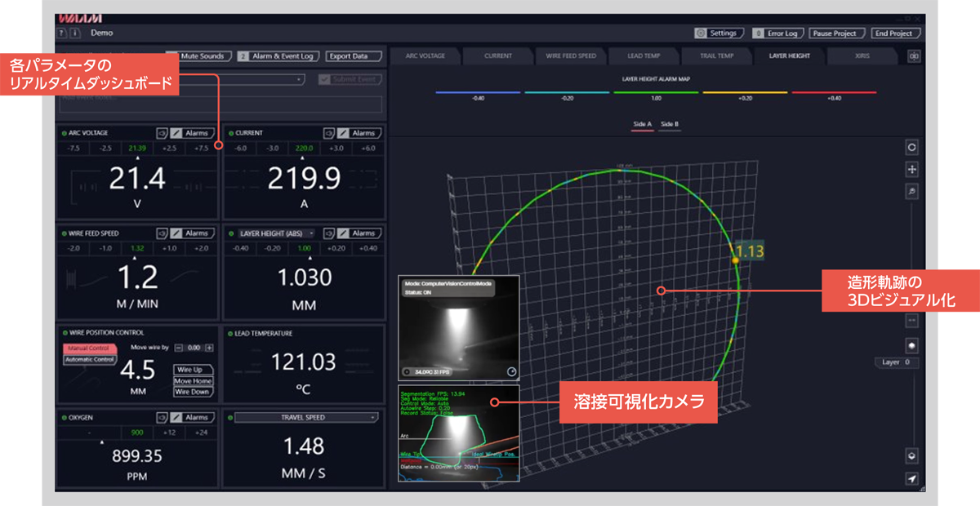The image size is (980, 506).
Task: Open the info icon beside Demo
Action: [75, 33]
